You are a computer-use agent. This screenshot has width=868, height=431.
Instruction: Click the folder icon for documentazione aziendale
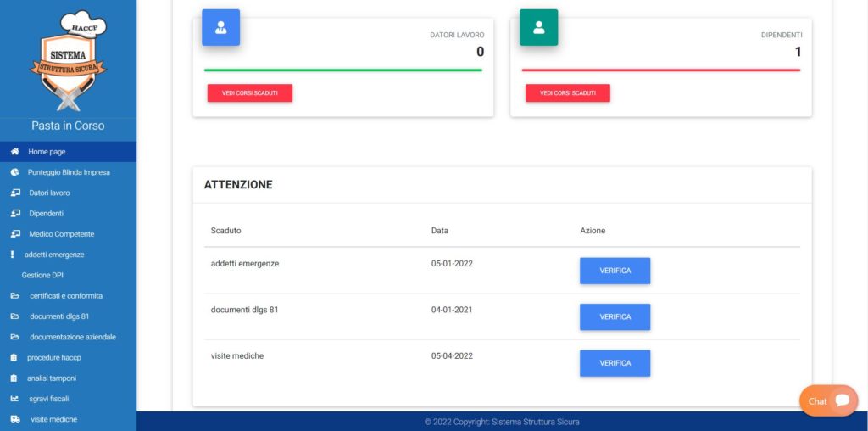point(15,337)
